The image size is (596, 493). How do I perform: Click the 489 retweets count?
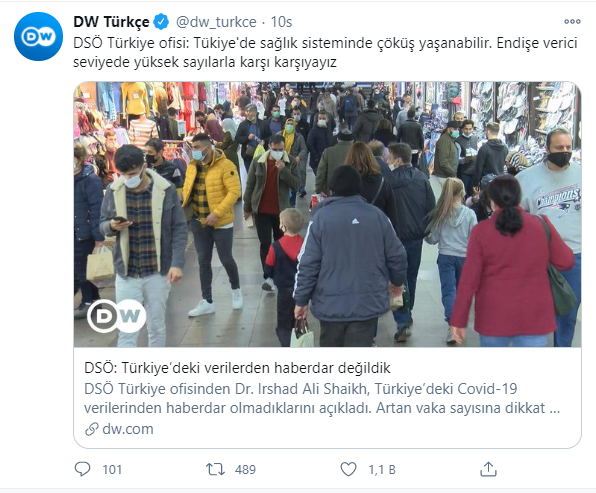point(245,470)
